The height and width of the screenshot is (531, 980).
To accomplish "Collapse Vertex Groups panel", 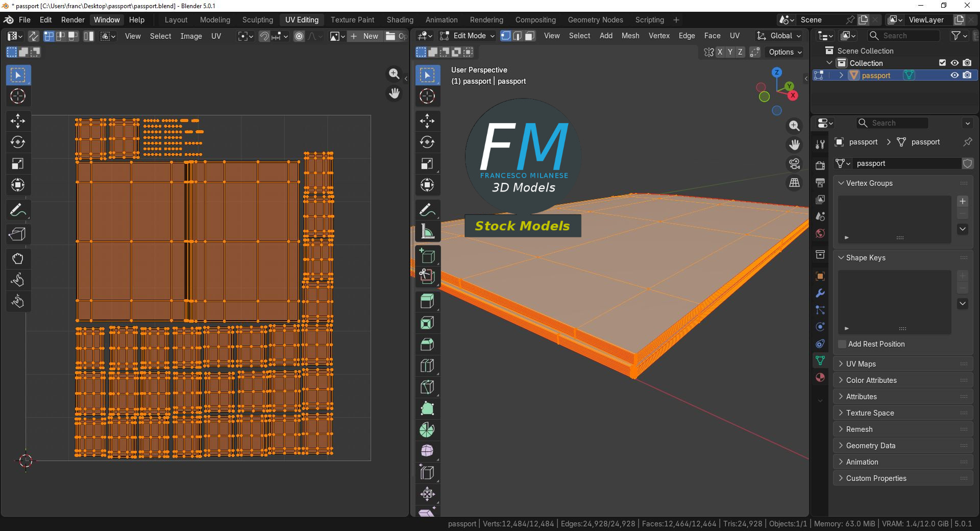I will tap(903, 183).
